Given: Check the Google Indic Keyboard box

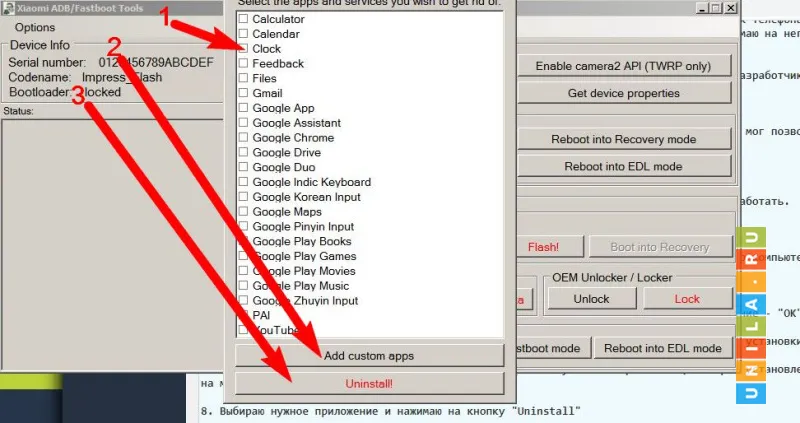Looking at the screenshot, I should pyautogui.click(x=244, y=182).
